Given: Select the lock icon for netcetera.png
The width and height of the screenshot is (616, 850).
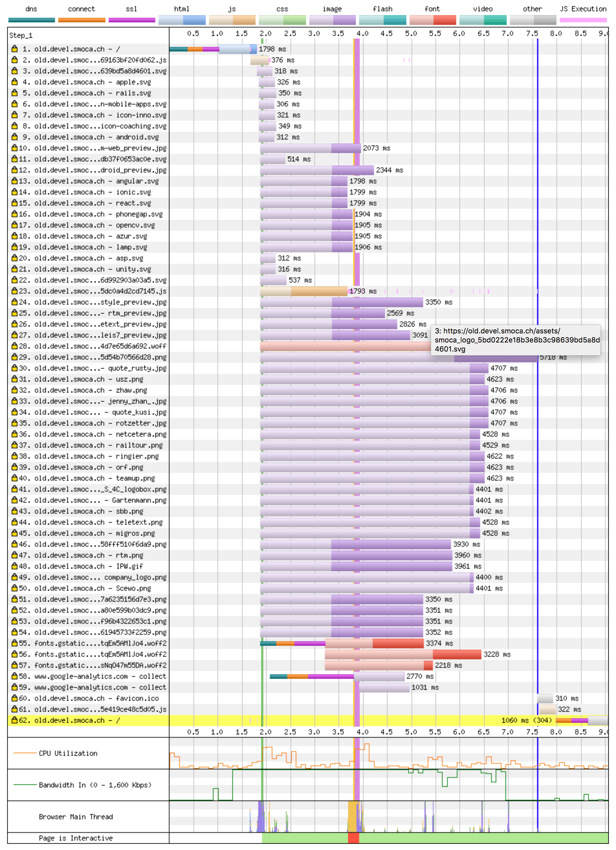Looking at the screenshot, I should [x=15, y=434].
